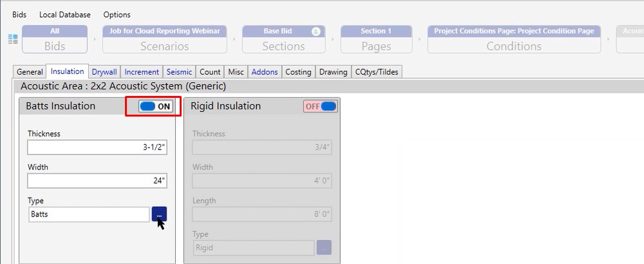Open the Local Database menu
This screenshot has width=644, height=264.
(65, 14)
